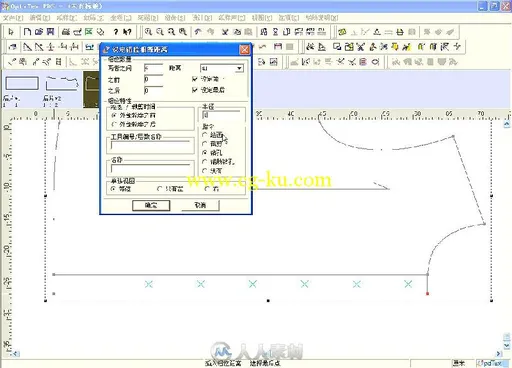Screen dimensions: 512x368
Task: Open the File menu in menu bar
Action: 13,18
